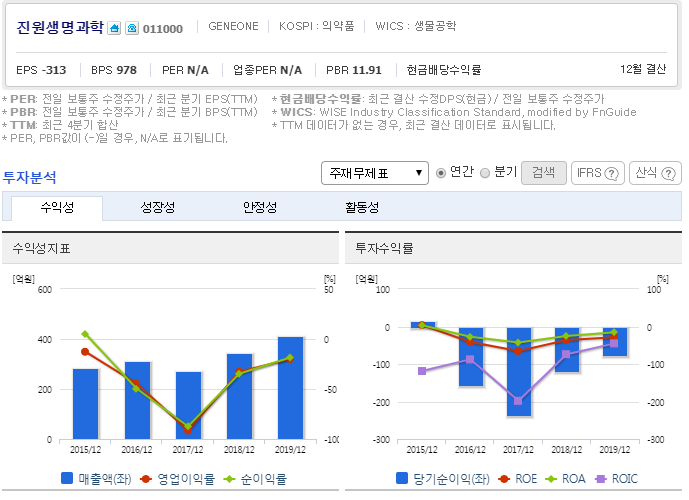The image size is (689, 500).
Task: Switch to the 성장성 tab
Action: click(158, 207)
